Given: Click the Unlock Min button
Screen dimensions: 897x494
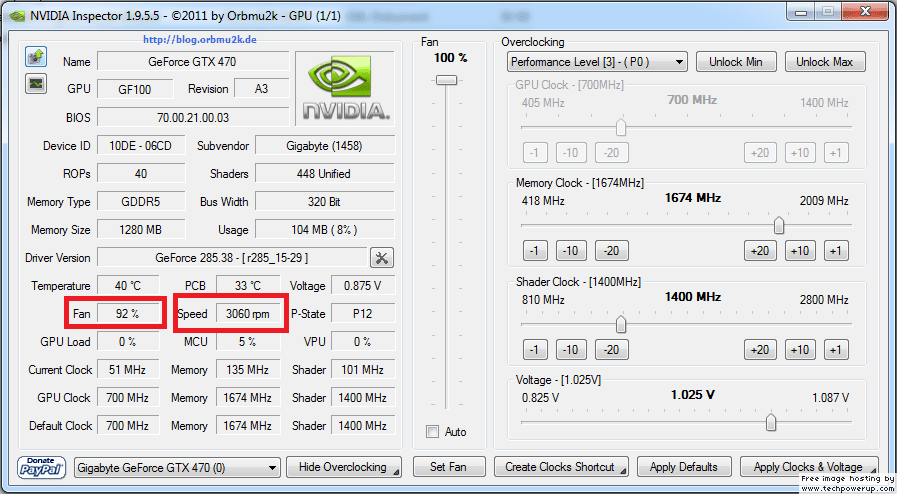Looking at the screenshot, I should (x=736, y=62).
